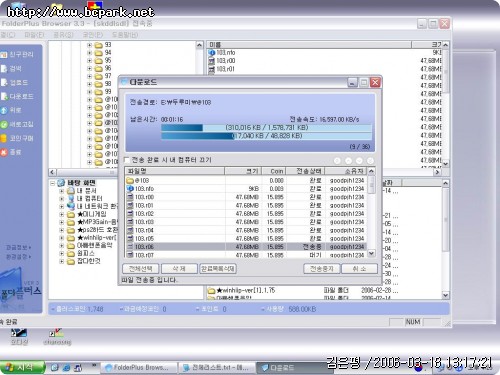This screenshot has height=375, width=500.
Task: Click the 검색 sidebar icon
Action: tap(4, 69)
